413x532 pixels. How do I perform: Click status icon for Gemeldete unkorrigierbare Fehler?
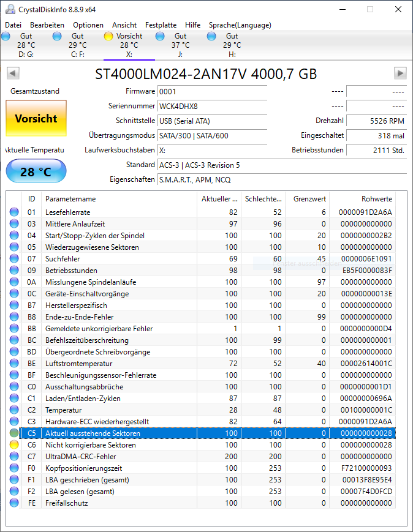click(14, 328)
